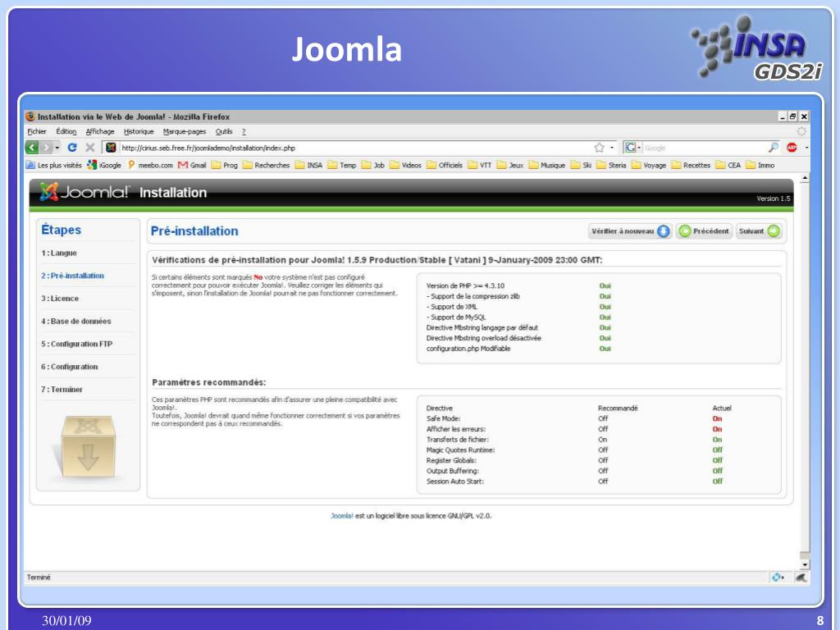Open the Recherches bookmarks folder

point(267,165)
